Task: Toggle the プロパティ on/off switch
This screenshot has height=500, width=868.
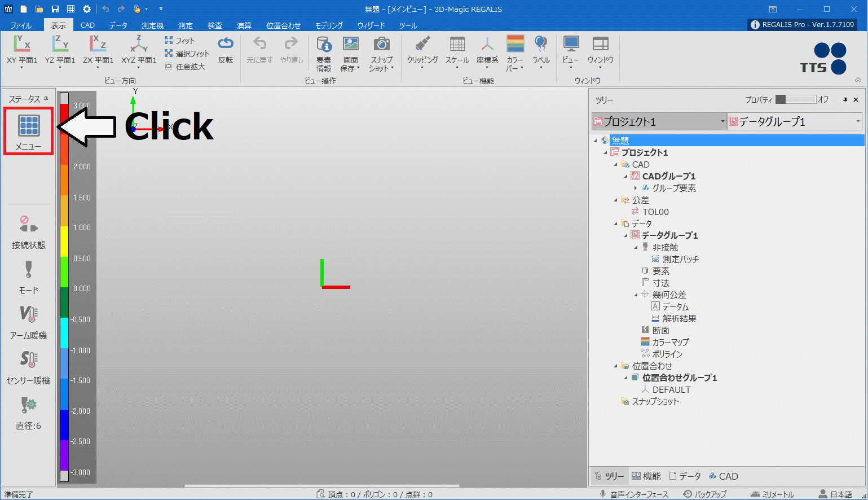Action: point(795,99)
